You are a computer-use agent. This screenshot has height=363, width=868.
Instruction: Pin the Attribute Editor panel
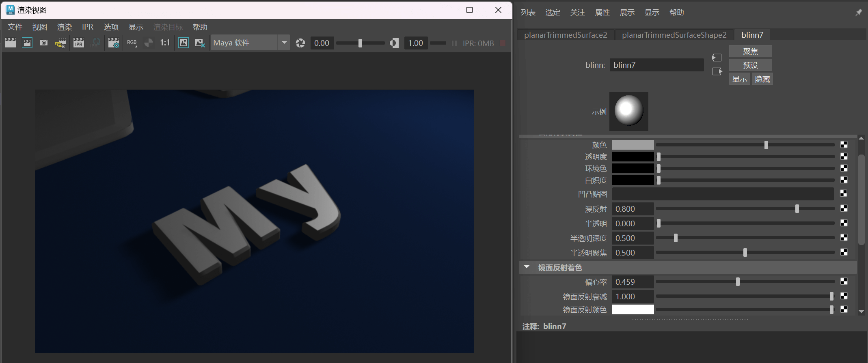(858, 13)
